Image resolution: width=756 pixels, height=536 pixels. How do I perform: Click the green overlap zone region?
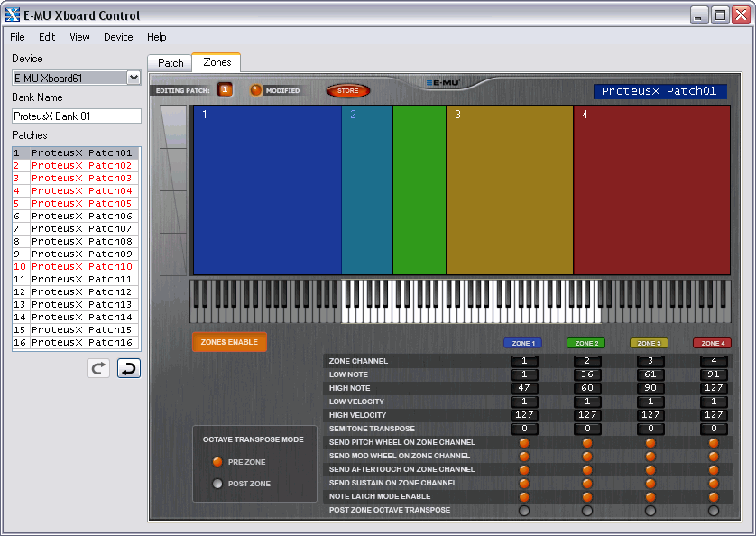point(419,190)
